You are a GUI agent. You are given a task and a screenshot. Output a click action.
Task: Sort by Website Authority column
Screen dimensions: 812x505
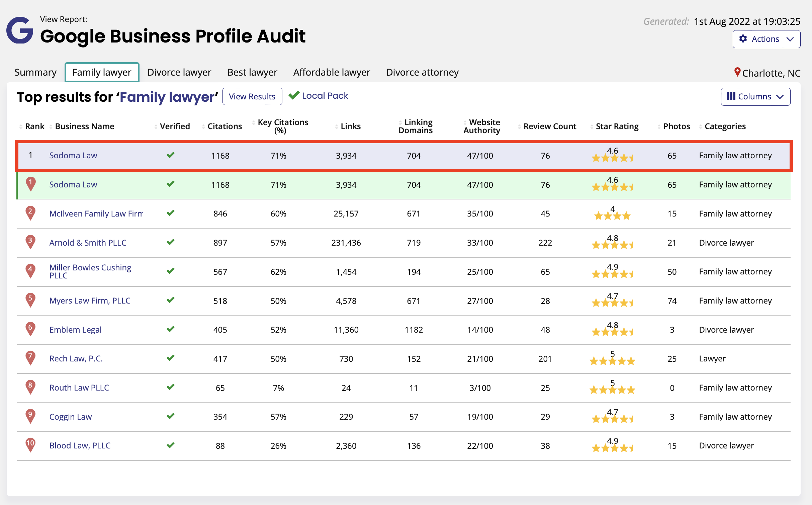coord(482,127)
